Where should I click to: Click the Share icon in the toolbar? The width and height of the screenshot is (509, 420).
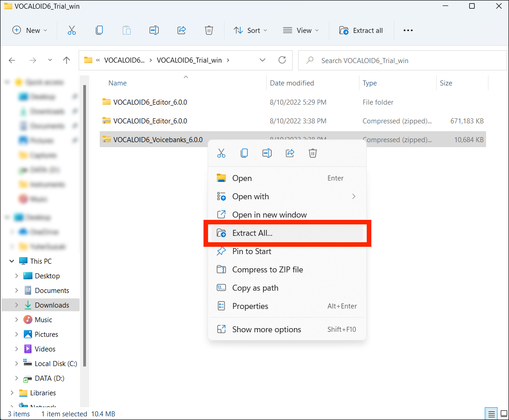[x=182, y=30]
